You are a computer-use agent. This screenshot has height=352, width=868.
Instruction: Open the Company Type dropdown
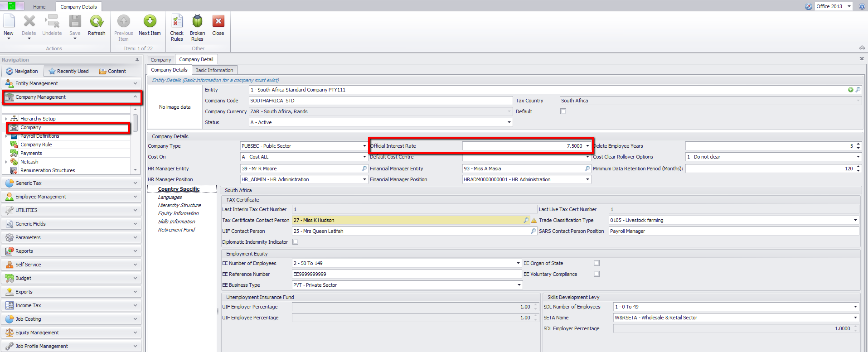point(364,146)
